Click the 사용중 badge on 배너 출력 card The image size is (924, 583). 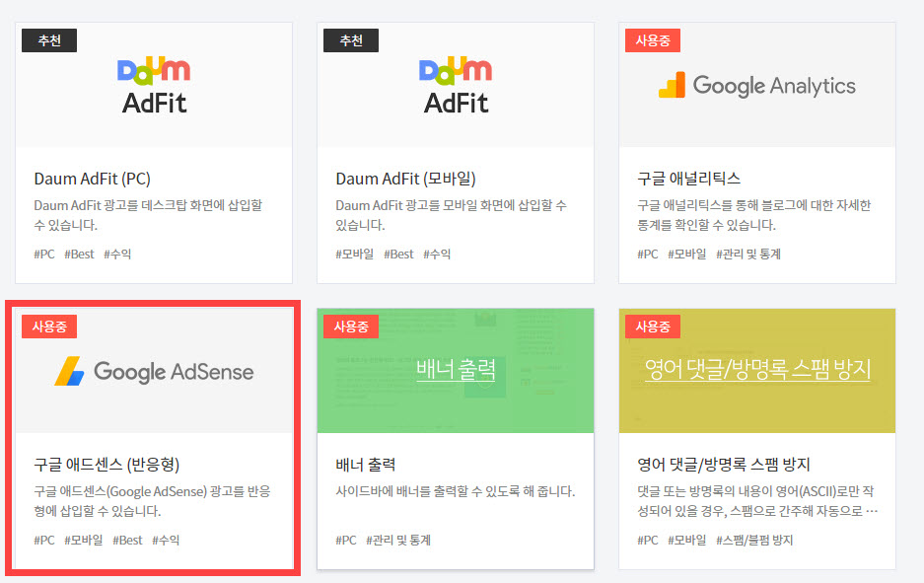351,327
